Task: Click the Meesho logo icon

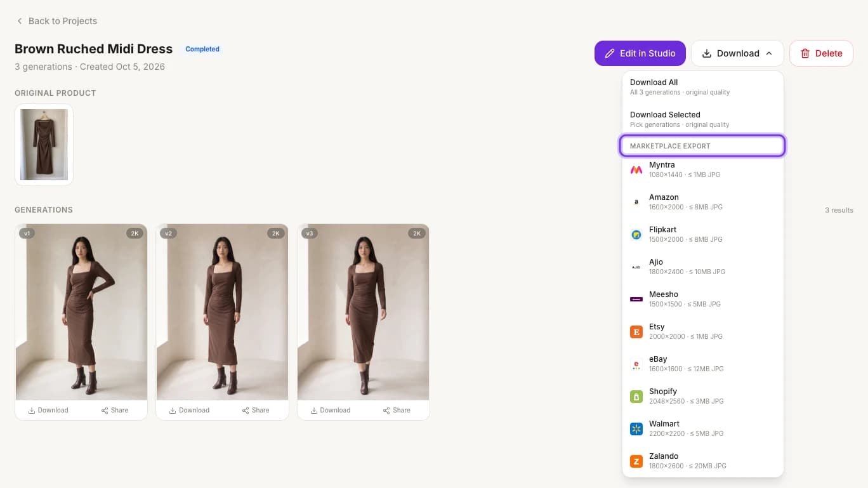Action: (636, 300)
